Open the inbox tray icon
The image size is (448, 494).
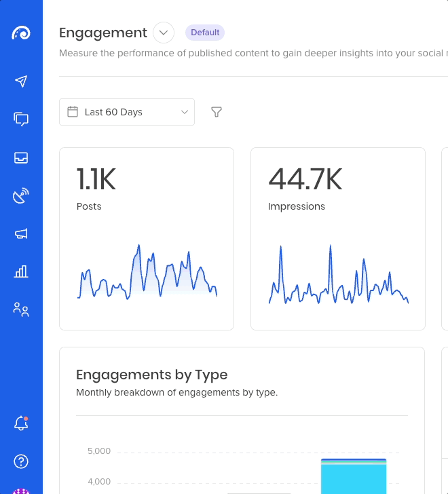click(x=21, y=157)
